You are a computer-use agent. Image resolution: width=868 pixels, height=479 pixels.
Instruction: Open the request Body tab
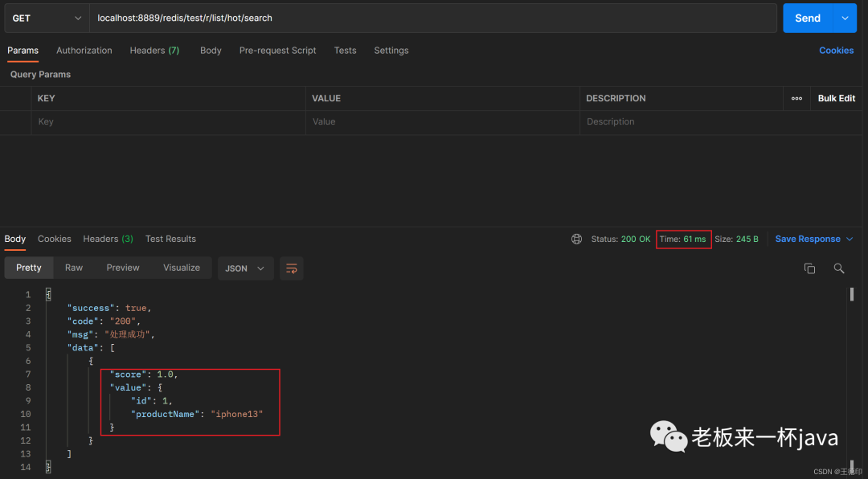pos(211,51)
